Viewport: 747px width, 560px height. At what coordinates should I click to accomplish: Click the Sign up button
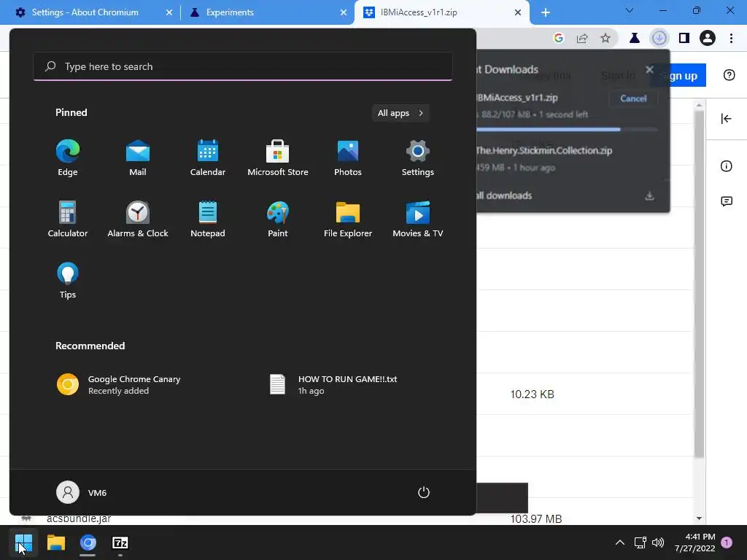[683, 76]
